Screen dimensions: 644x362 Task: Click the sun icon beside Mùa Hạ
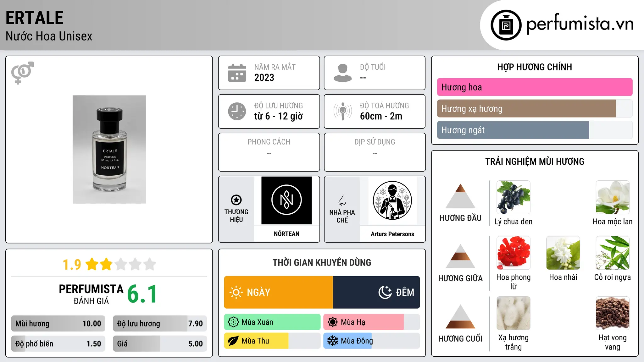pyautogui.click(x=332, y=322)
